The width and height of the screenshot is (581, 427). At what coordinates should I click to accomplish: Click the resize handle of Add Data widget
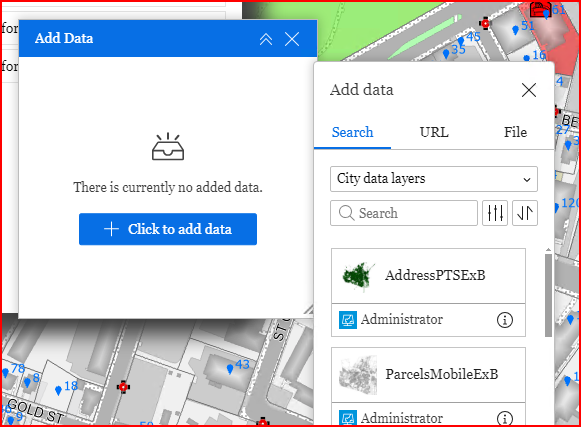coord(309,310)
